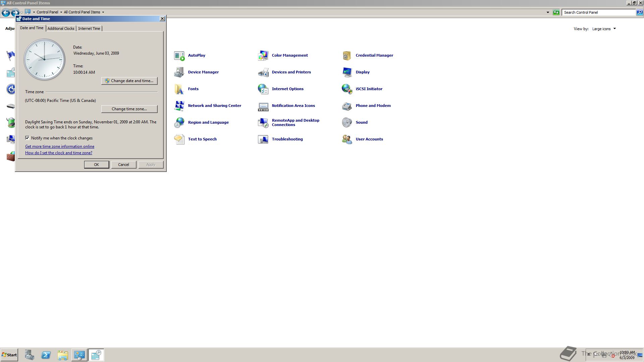The height and width of the screenshot is (362, 644).
Task: Launch PowerShell from the taskbar
Action: click(x=46, y=355)
